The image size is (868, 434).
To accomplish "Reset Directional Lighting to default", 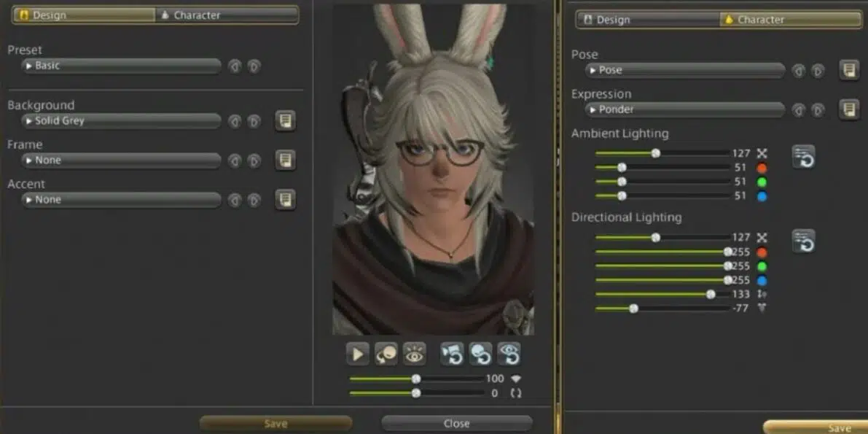I will point(803,241).
